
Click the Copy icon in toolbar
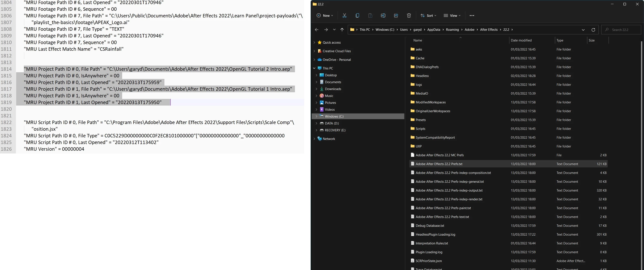click(357, 15)
